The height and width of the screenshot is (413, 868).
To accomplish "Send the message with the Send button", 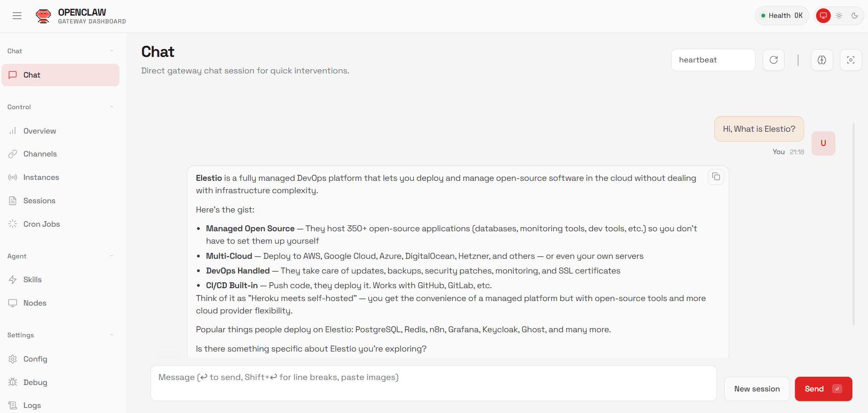I will 823,389.
